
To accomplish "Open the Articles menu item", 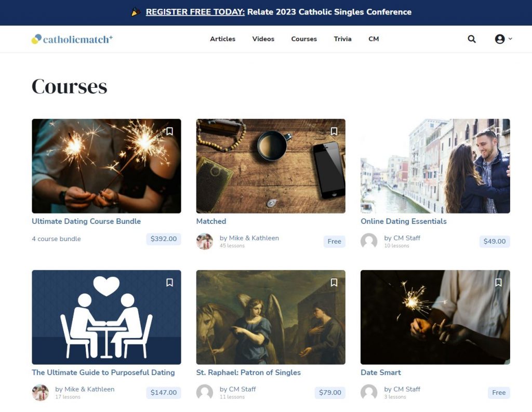I will (x=222, y=39).
